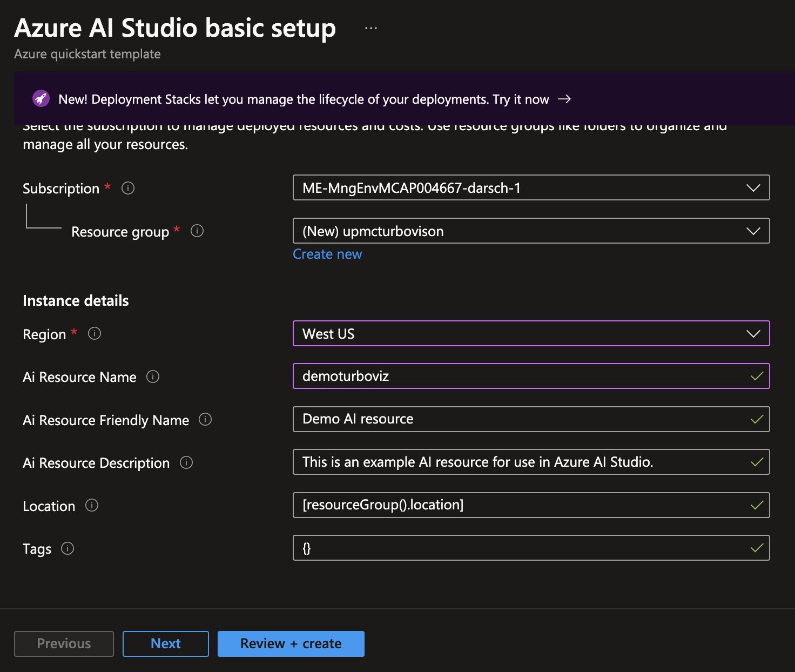This screenshot has width=795, height=672.
Task: Click the Review + create button
Action: coord(291,644)
